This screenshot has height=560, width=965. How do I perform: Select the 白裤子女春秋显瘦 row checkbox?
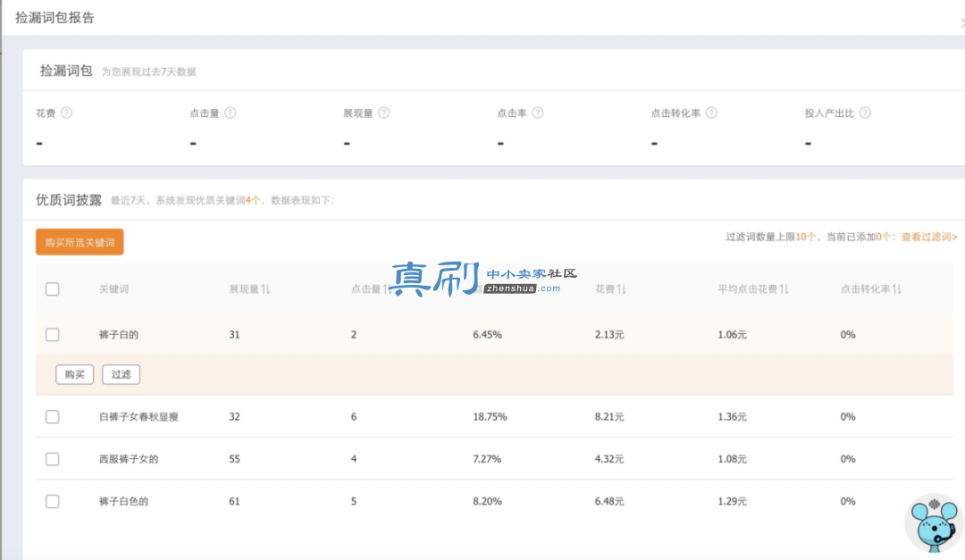pyautogui.click(x=53, y=416)
